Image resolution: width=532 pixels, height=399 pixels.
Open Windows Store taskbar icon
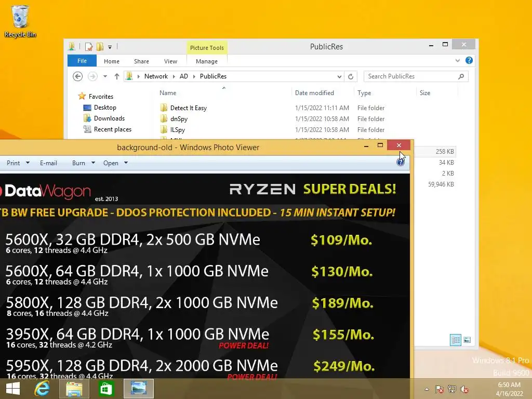tap(106, 389)
